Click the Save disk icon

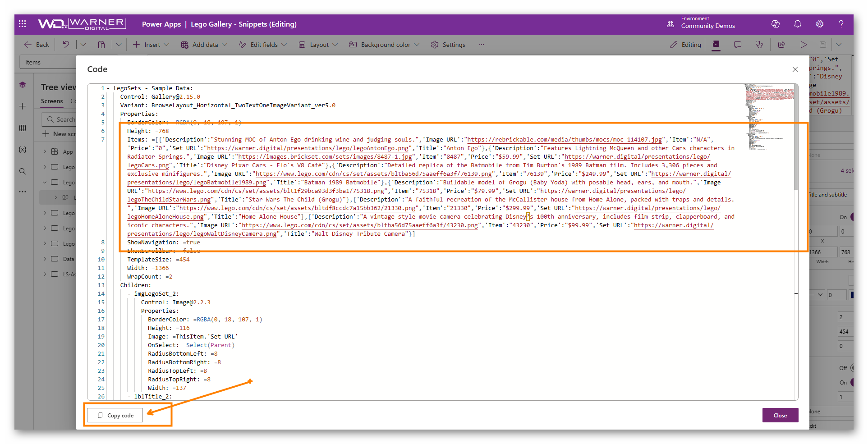pyautogui.click(x=823, y=45)
